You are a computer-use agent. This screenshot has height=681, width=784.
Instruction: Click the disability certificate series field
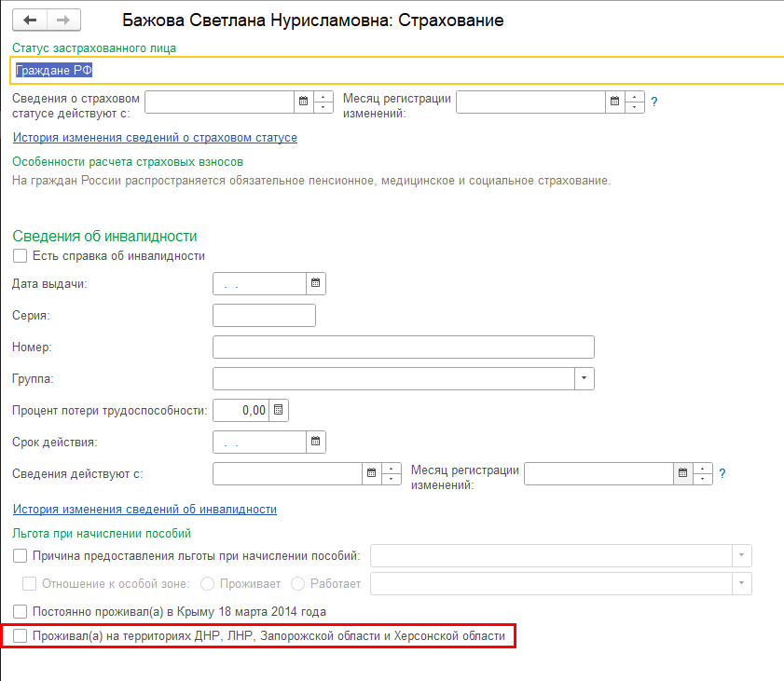264,316
